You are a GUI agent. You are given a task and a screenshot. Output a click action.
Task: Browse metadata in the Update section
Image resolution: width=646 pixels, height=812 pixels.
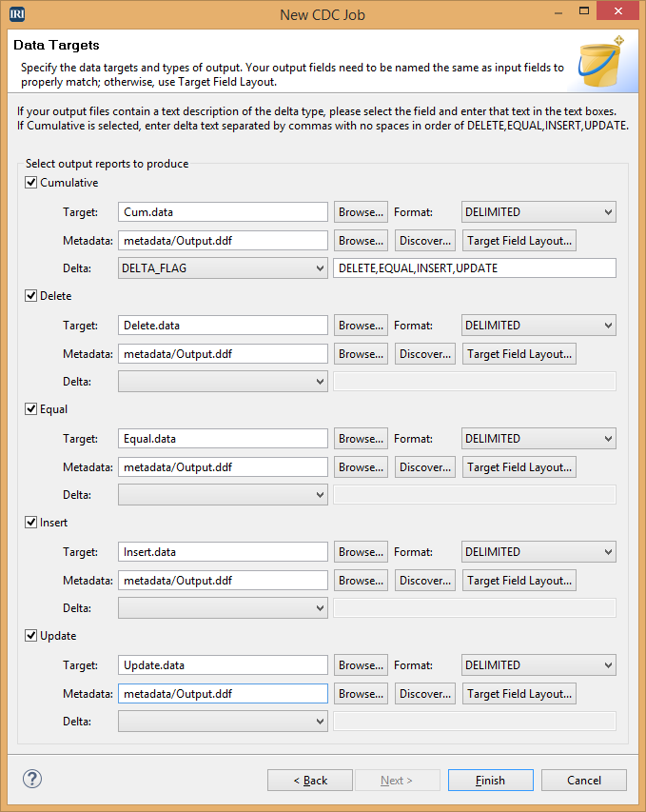[x=361, y=694]
